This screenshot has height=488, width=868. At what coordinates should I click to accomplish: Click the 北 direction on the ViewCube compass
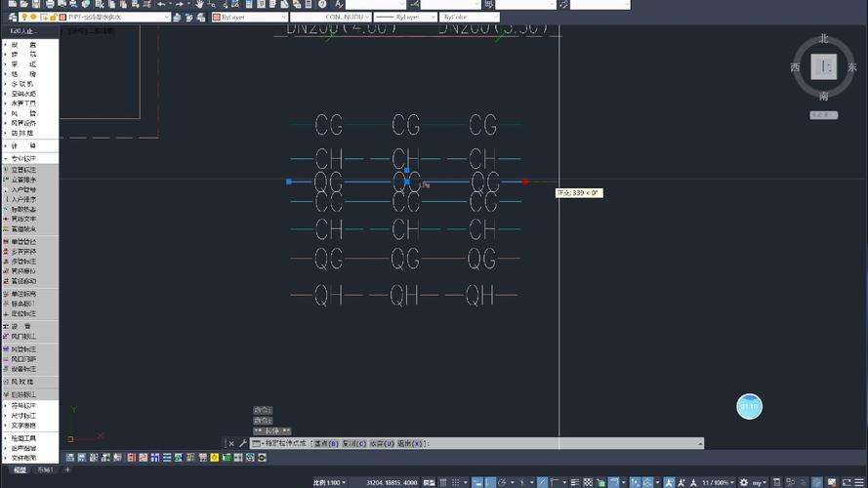click(823, 39)
